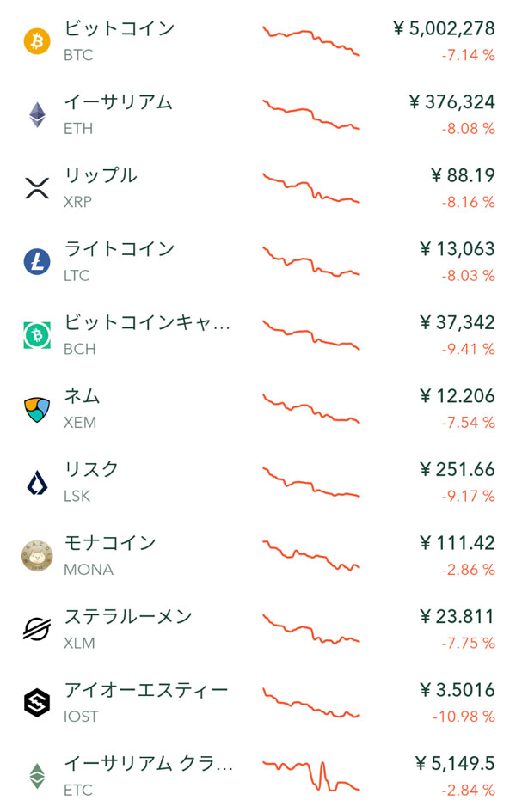Select the Ripple XRP logo icon
516x812 pixels.
click(x=37, y=188)
